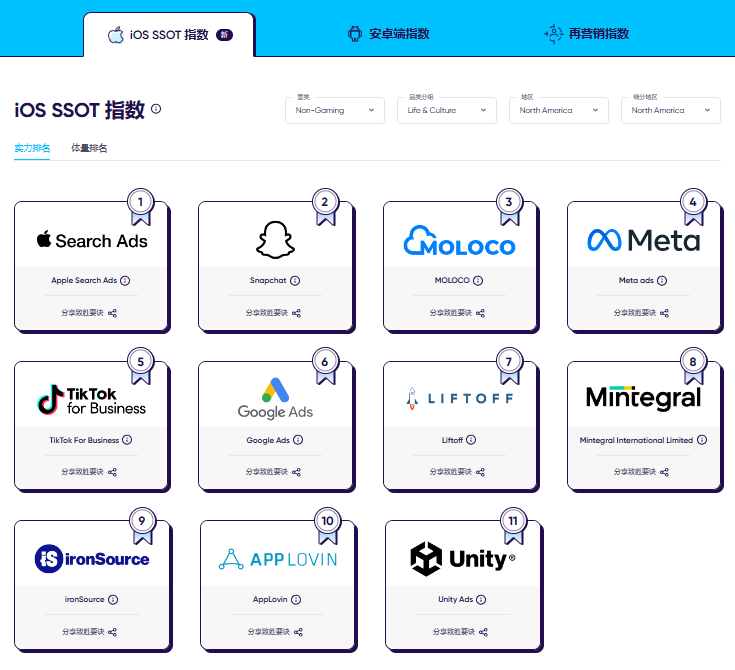Image resolution: width=735 pixels, height=670 pixels.
Task: Click rank 6 ribbon badge
Action: 325,367
